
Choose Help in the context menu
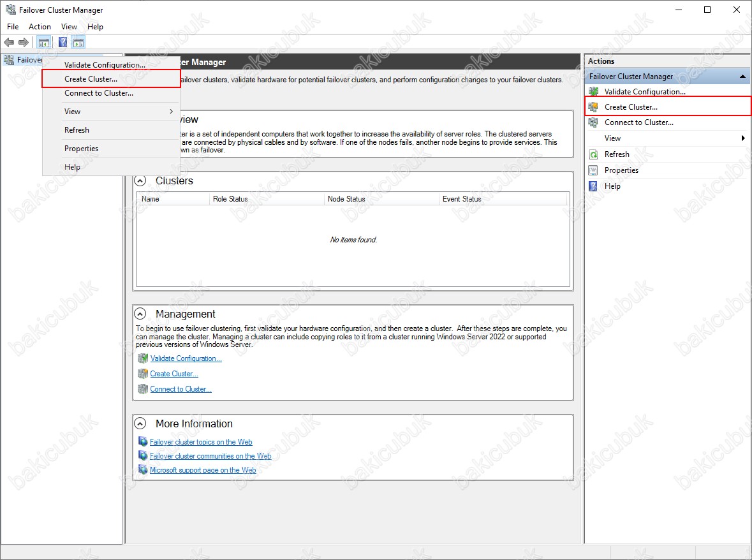tap(111, 167)
